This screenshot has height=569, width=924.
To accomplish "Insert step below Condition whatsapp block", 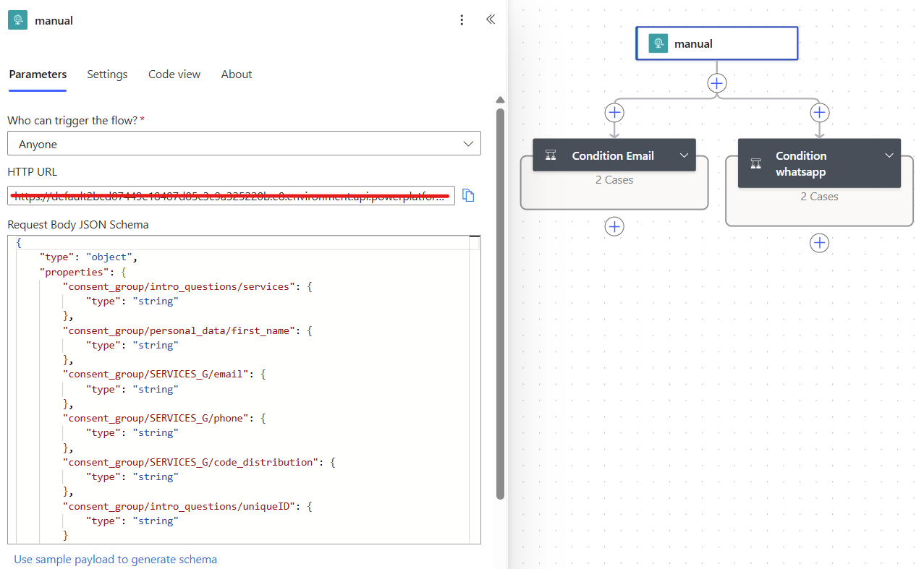I will (x=819, y=243).
